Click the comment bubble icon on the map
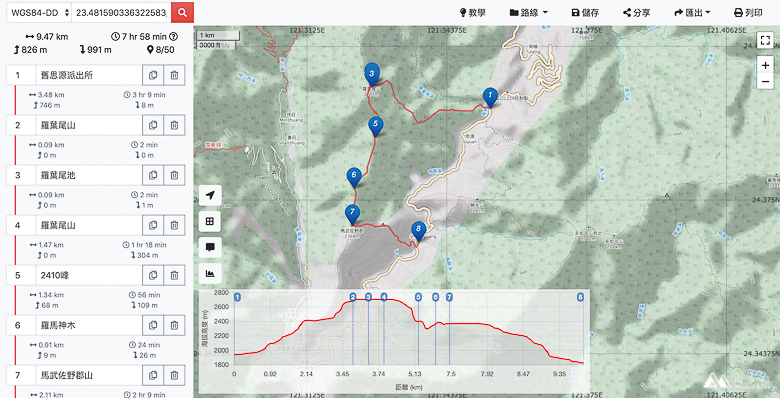780x398 pixels. [x=210, y=247]
